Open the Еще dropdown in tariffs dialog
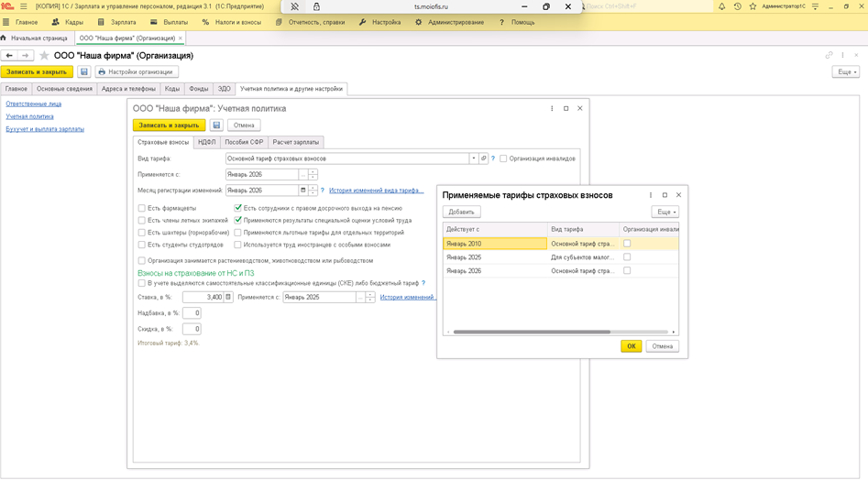 [x=665, y=212]
